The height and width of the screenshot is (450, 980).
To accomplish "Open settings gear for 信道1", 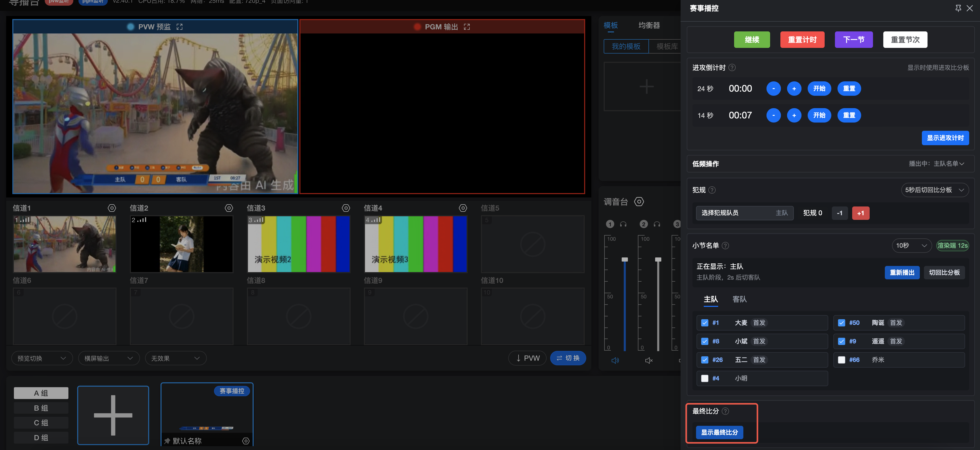I will (112, 208).
